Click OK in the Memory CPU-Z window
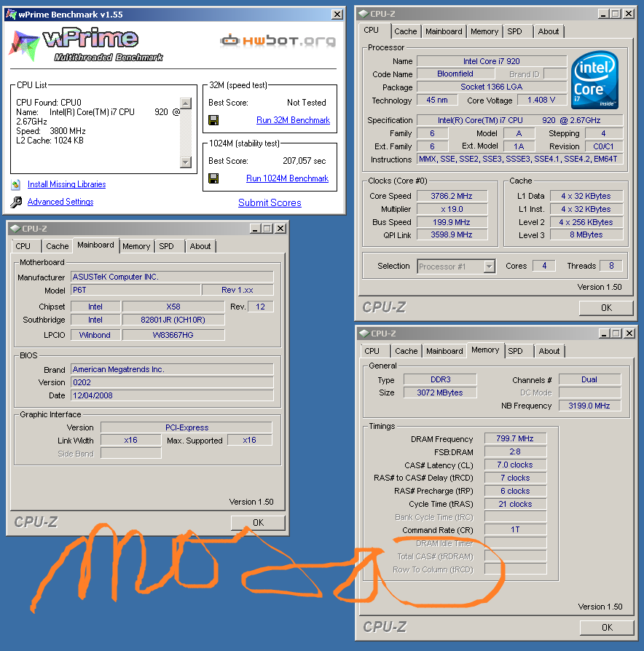Viewport: 644px width, 651px height. click(x=607, y=628)
